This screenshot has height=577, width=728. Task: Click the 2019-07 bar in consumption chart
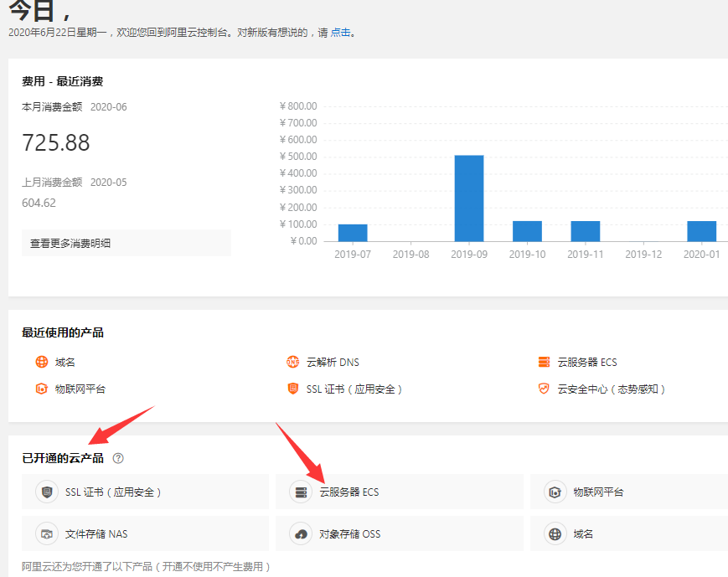coord(353,233)
